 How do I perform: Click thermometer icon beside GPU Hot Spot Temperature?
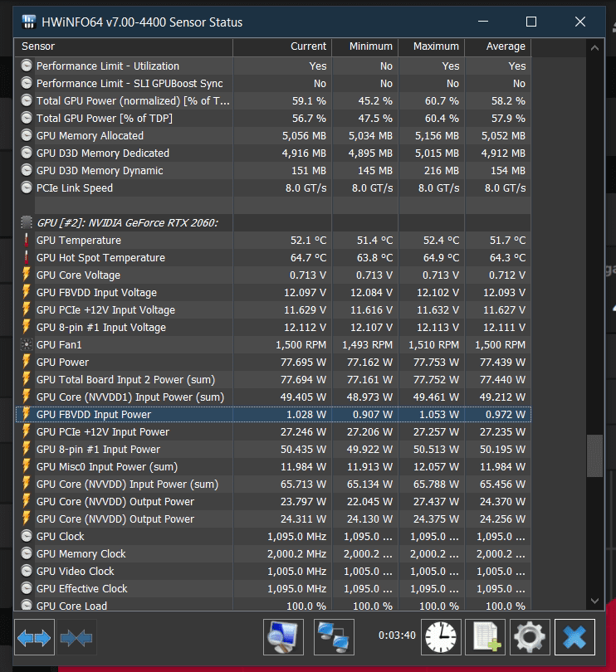pyautogui.click(x=27, y=257)
